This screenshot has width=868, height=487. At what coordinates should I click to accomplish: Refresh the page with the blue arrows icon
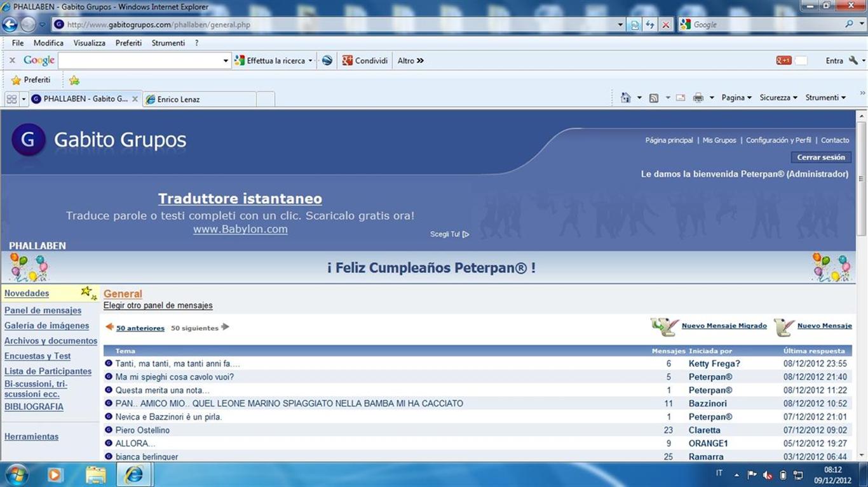pyautogui.click(x=650, y=25)
